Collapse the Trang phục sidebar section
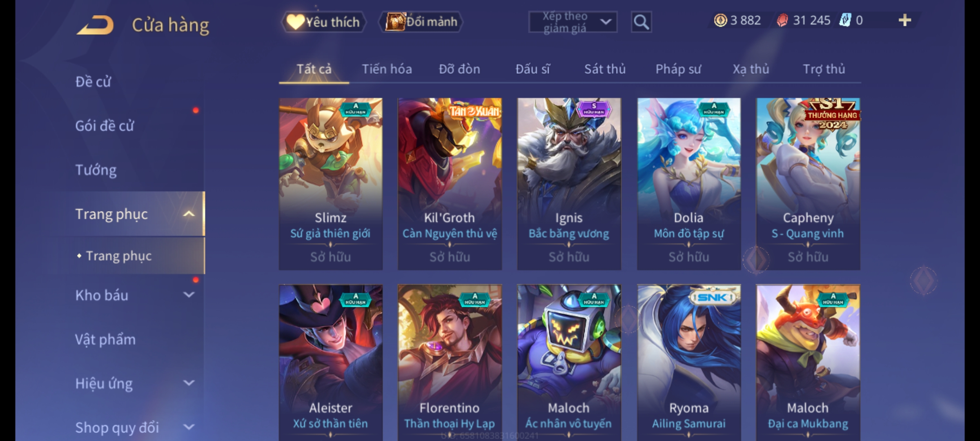 tap(189, 214)
